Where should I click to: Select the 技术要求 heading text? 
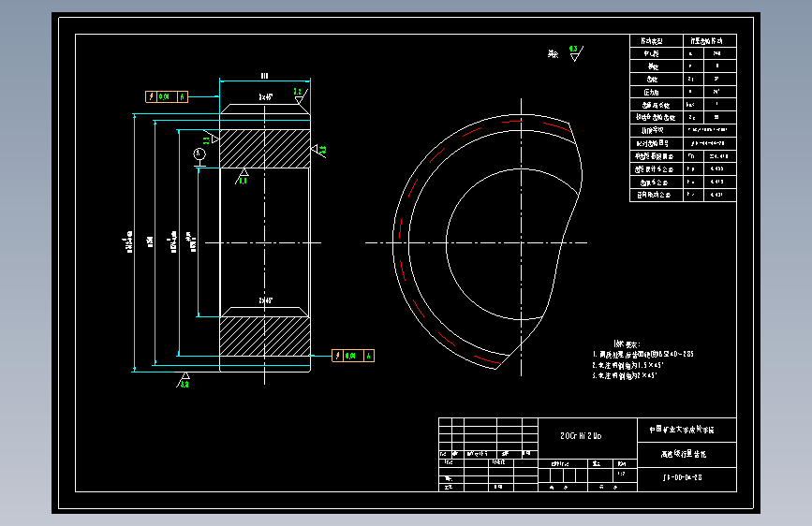pyautogui.click(x=627, y=343)
